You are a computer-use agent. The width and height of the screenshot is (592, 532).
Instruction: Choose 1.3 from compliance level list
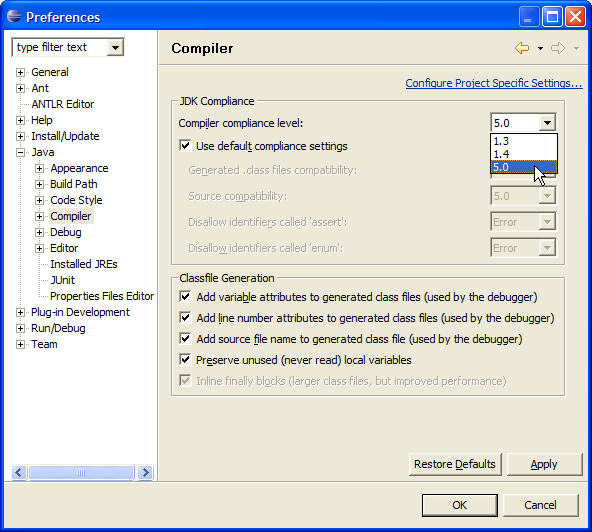pyautogui.click(x=524, y=141)
